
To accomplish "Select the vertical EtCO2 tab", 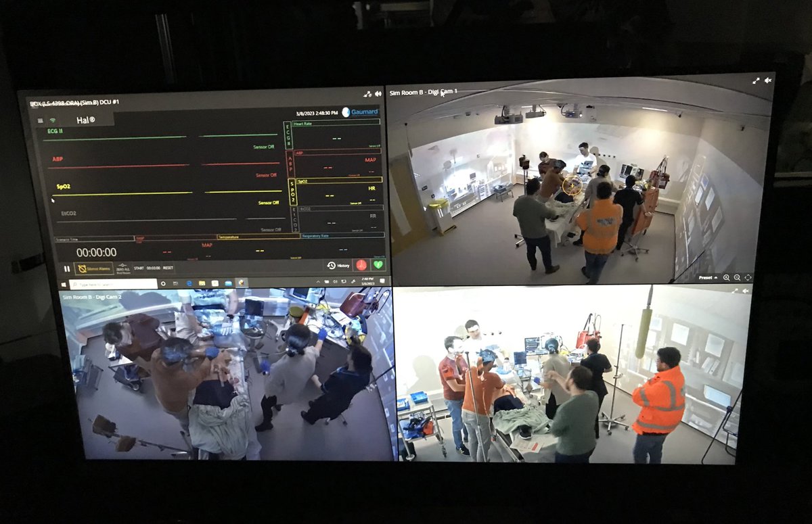I will (x=295, y=220).
